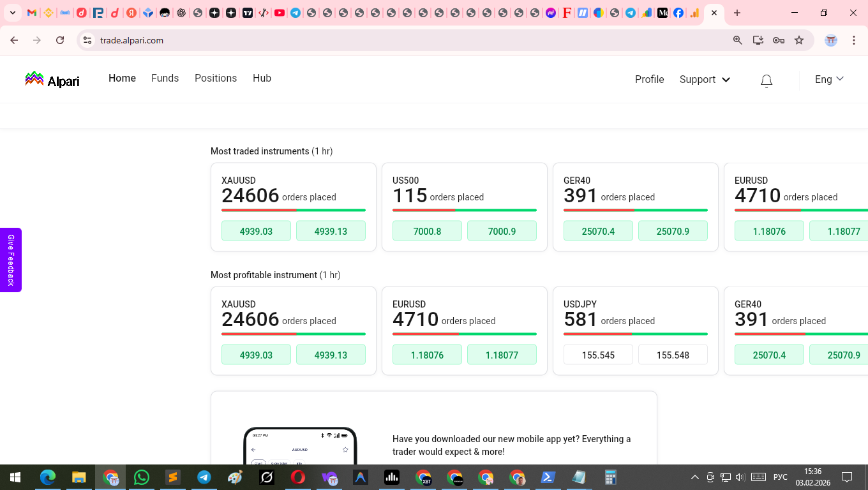
Task: Bookmark this page via the star icon
Action: pos(800,40)
